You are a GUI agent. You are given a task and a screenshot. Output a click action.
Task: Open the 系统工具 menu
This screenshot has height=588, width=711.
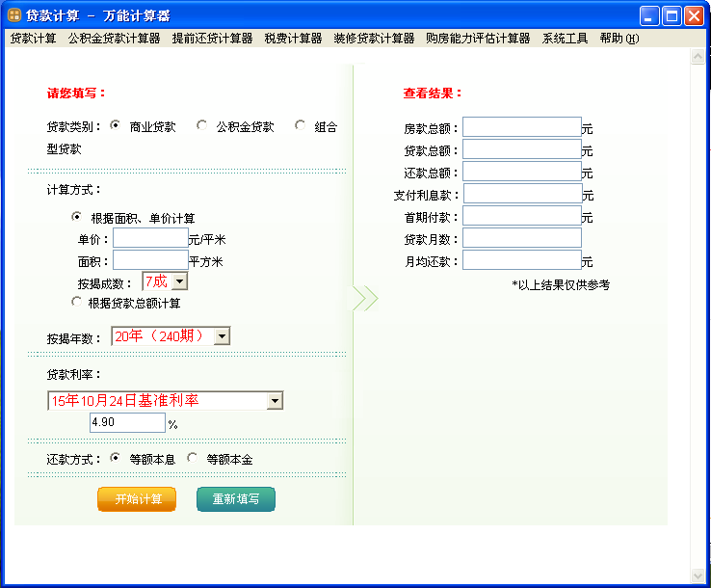point(565,39)
